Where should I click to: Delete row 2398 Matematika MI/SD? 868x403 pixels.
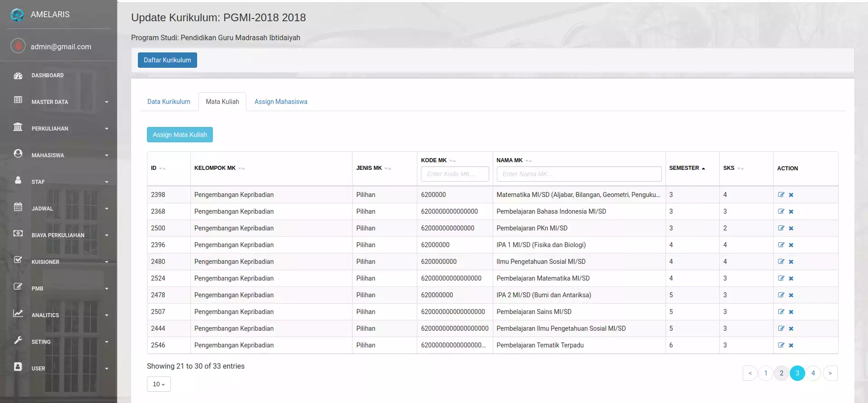click(791, 195)
